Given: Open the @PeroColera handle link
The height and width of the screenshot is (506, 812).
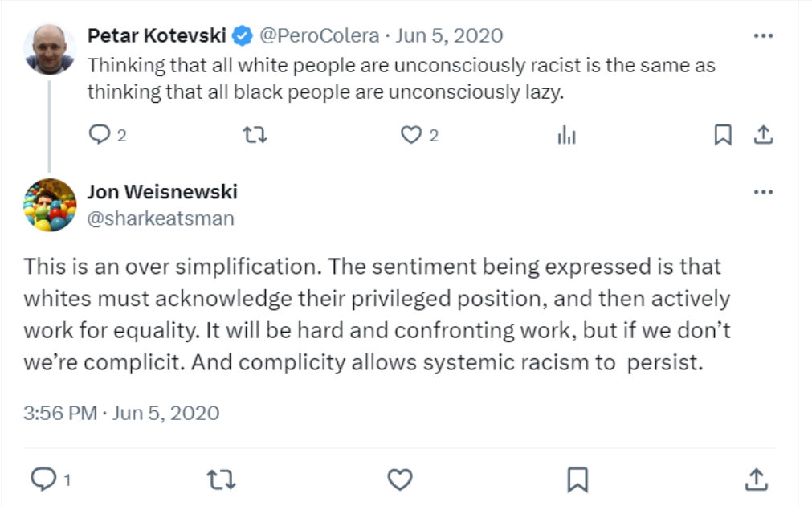Looking at the screenshot, I should (318, 35).
